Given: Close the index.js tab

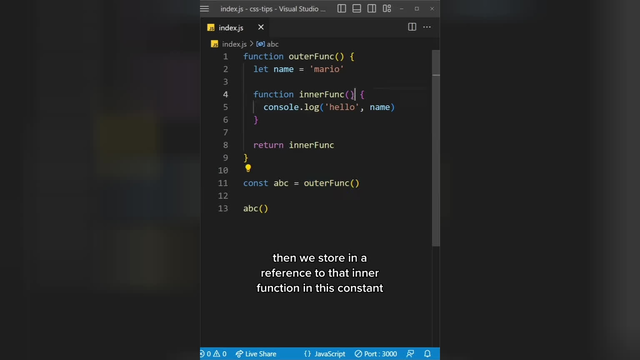Looking at the screenshot, I should (261, 27).
